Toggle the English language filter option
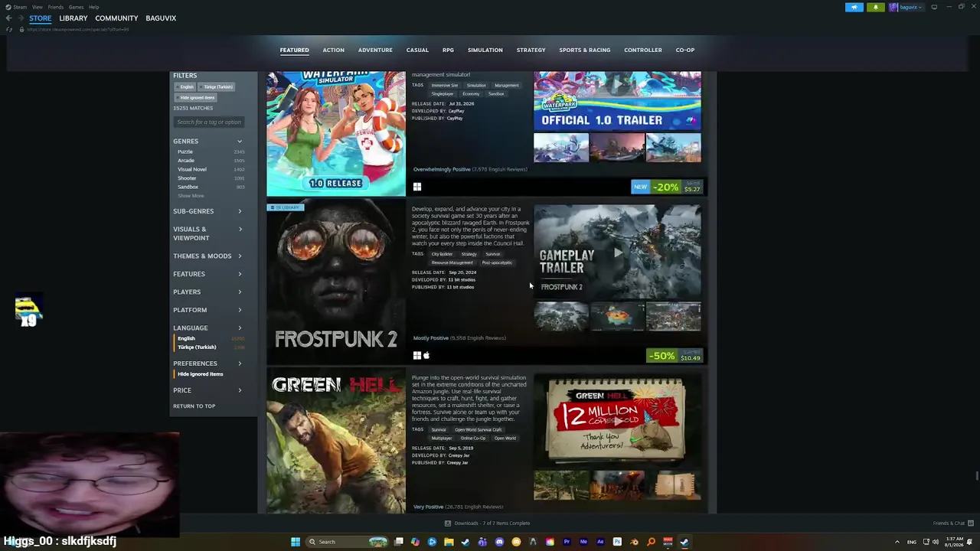Screen dimensions: 980x551 point(186,338)
